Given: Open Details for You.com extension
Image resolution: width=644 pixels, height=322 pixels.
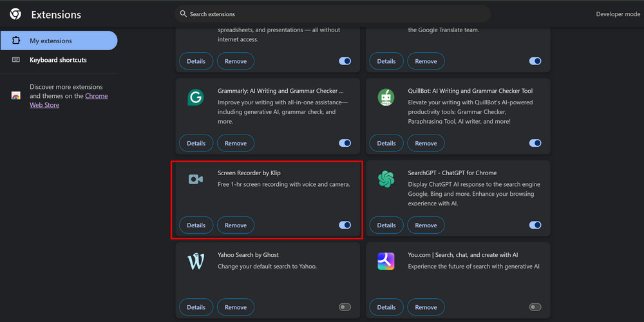Looking at the screenshot, I should point(386,307).
